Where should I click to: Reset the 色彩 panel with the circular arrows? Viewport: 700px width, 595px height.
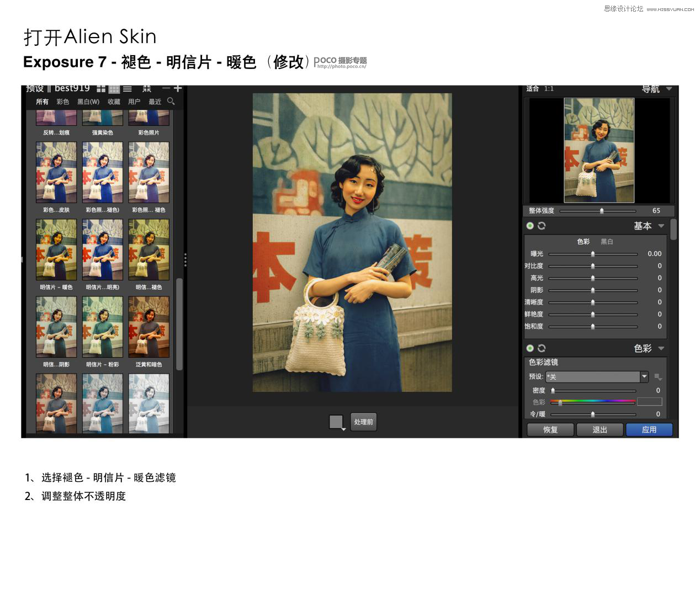[x=542, y=348]
